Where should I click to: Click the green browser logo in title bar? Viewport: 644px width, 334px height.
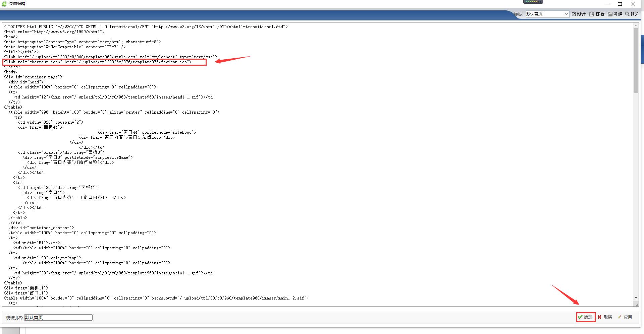pos(4,4)
